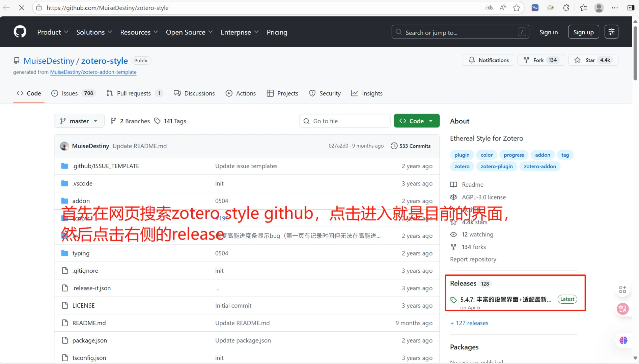Image resolution: width=639 pixels, height=364 pixels.
Task: Expand the Open Source menu
Action: [x=189, y=32]
